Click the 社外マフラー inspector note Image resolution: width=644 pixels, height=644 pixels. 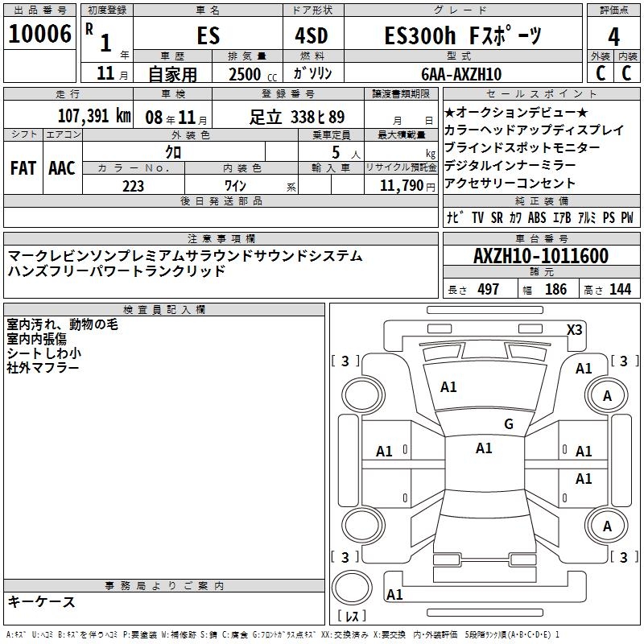pyautogui.click(x=43, y=368)
